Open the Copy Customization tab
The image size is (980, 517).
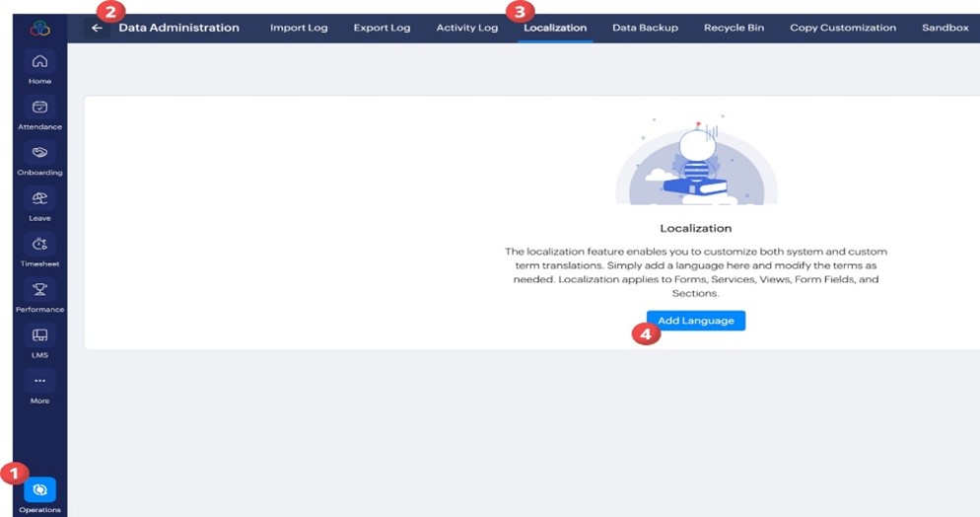[x=843, y=28]
